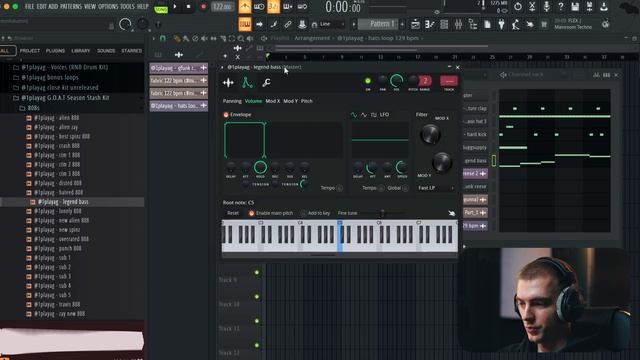Click the microphone recording icon

546,7
